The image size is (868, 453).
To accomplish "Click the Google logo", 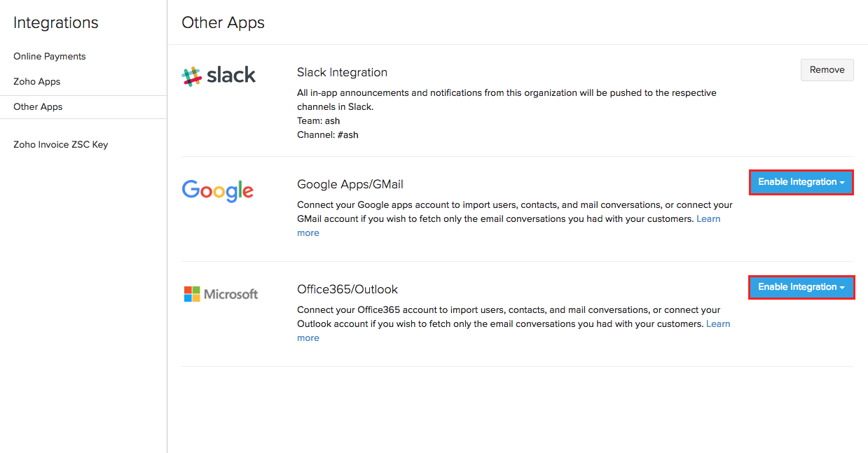I will [x=217, y=190].
